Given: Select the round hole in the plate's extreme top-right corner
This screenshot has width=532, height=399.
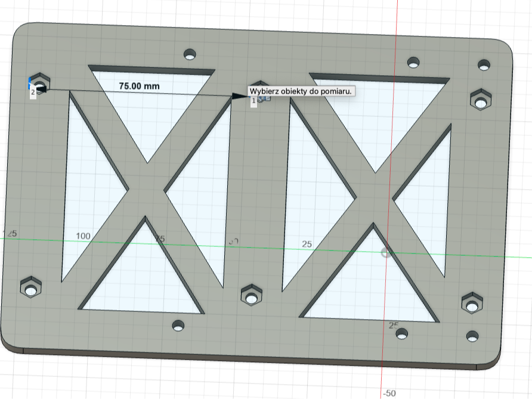Looking at the screenshot, I should pos(484,65).
